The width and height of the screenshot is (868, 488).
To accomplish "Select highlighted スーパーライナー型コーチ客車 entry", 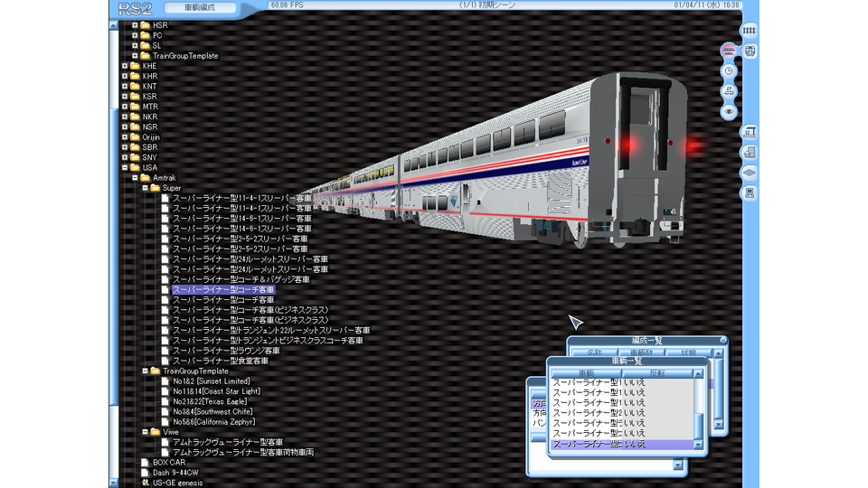I will pyautogui.click(x=223, y=289).
